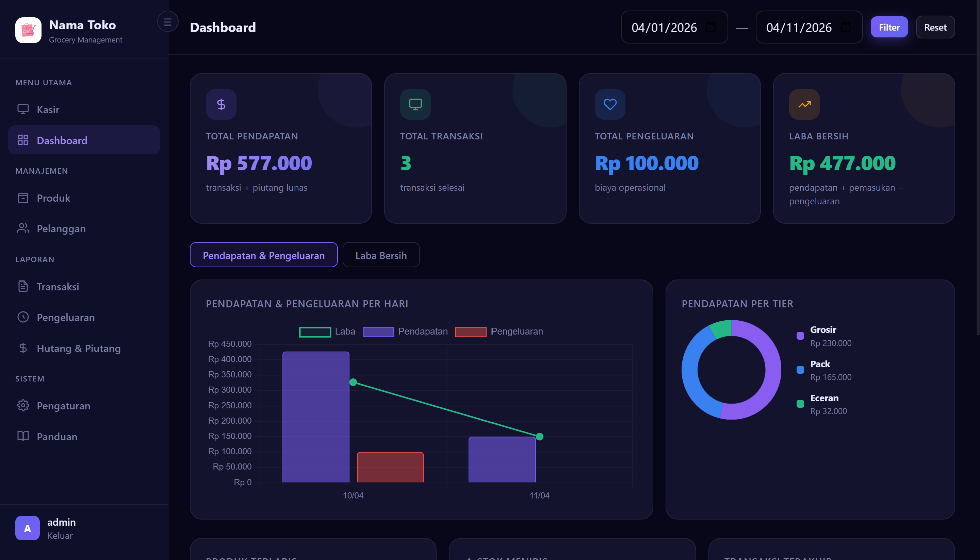Click the dollar icon on Total Pendapatan card
Image resolution: width=980 pixels, height=560 pixels.
[221, 104]
